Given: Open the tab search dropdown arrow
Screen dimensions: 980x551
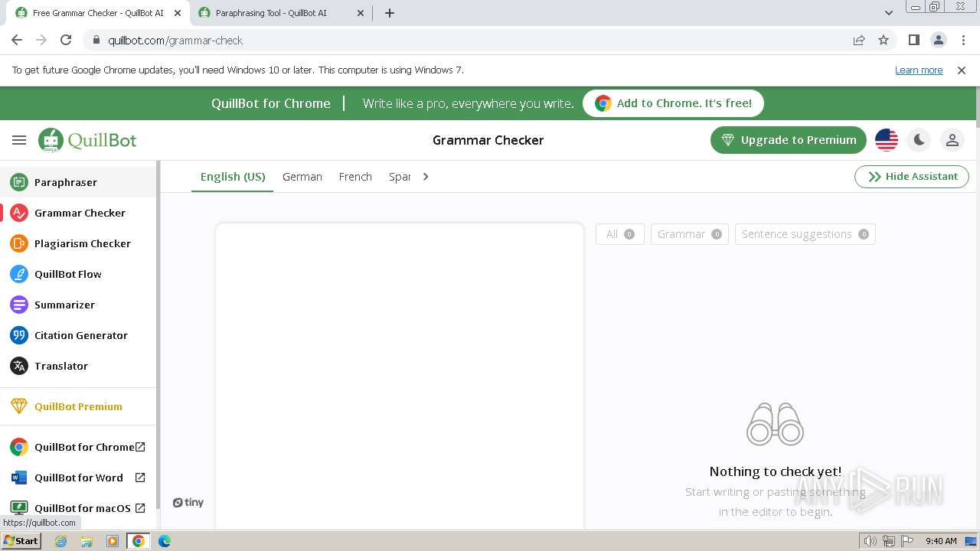Looking at the screenshot, I should click(x=889, y=13).
